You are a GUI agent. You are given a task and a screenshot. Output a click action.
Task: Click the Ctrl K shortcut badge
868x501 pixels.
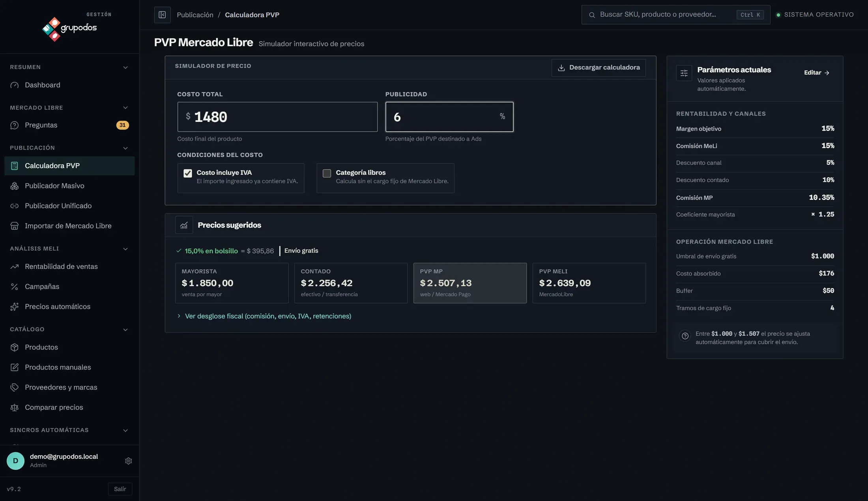tap(750, 15)
